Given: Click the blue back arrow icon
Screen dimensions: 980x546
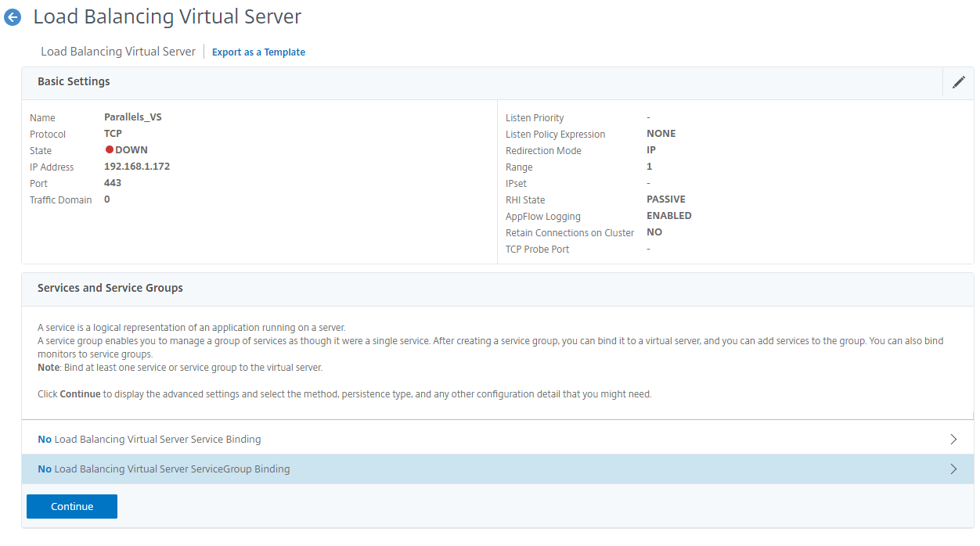Looking at the screenshot, I should (13, 17).
